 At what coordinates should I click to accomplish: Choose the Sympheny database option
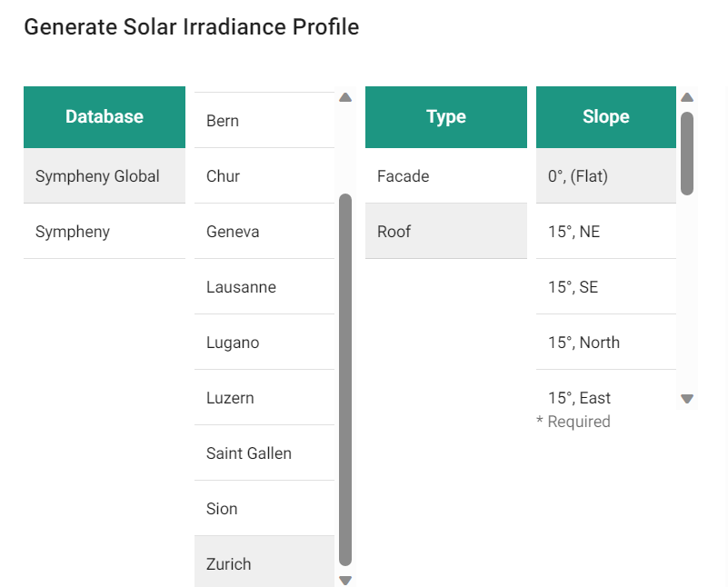pos(105,232)
